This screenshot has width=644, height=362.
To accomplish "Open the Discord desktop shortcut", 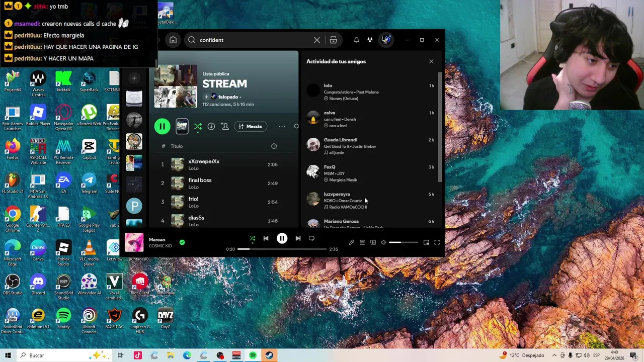I will click(x=38, y=285).
